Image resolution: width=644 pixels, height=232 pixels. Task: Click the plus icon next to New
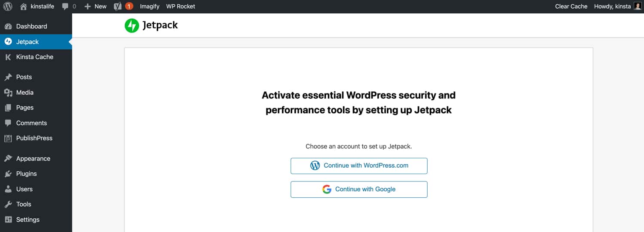[88, 6]
